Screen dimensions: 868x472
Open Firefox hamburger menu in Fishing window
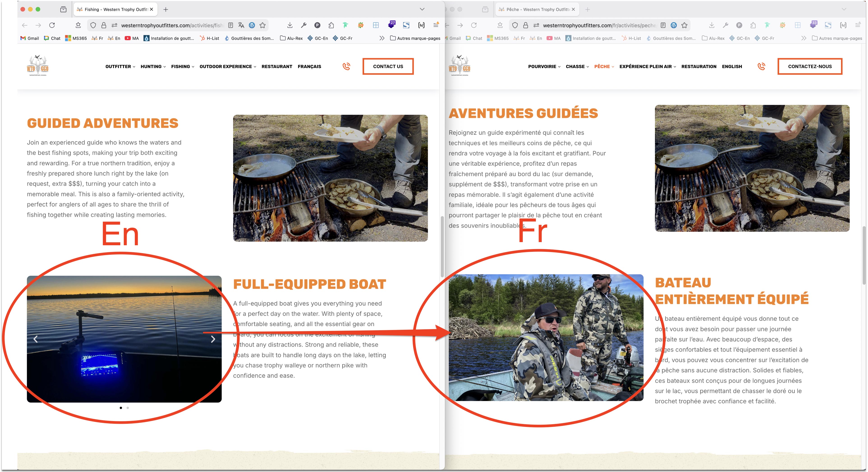tap(436, 25)
